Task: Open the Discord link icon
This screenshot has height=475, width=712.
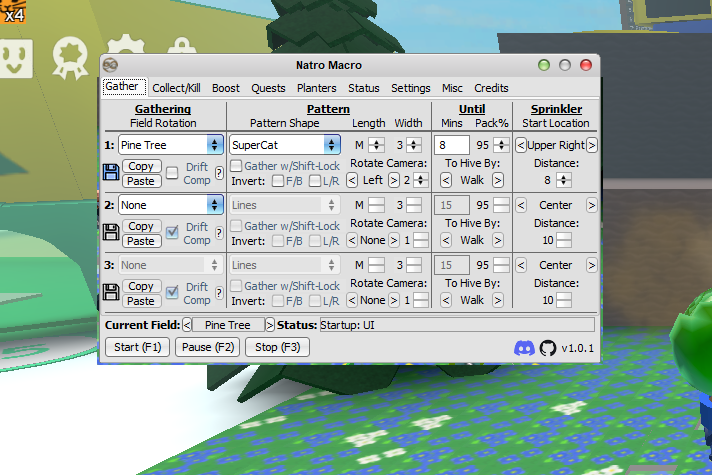Action: (x=524, y=348)
